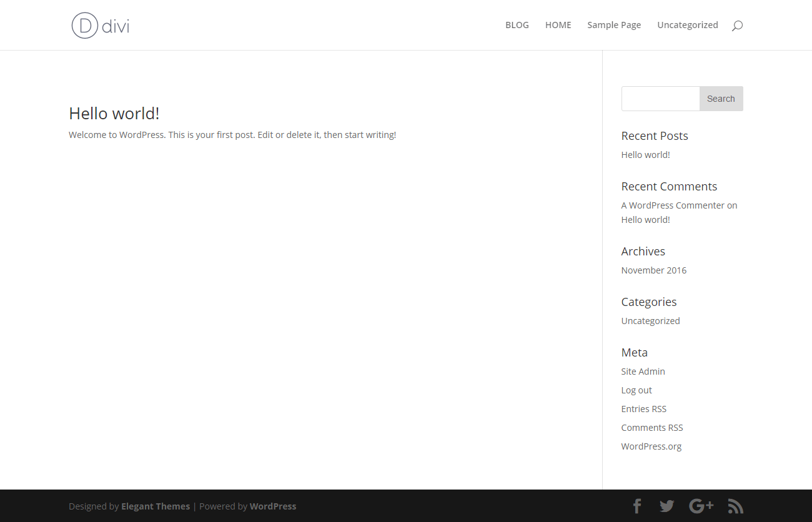Open Entries RSS link
812x522 pixels.
pyautogui.click(x=643, y=409)
